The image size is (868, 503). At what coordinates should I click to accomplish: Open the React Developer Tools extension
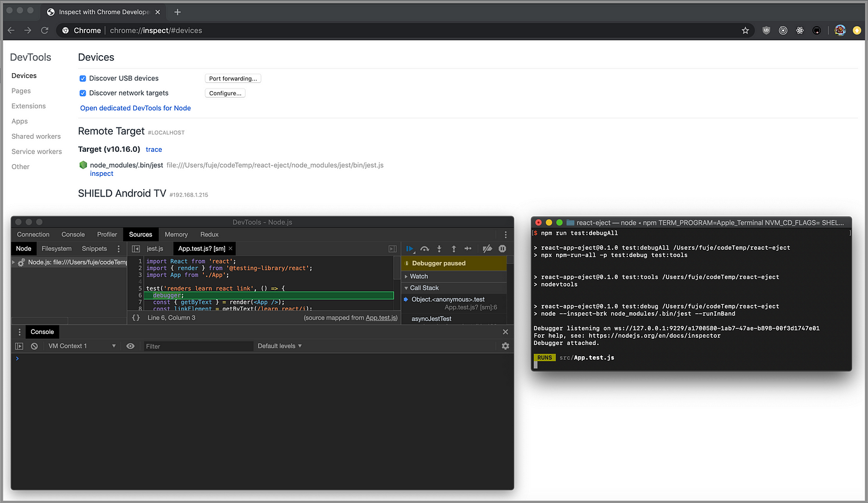(800, 30)
